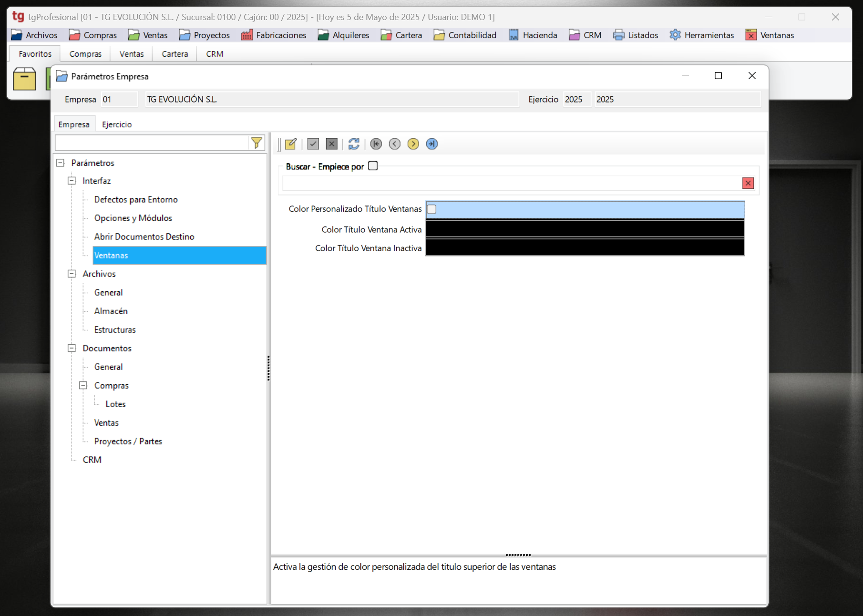
Task: Open the Fabricaciones menu
Action: (274, 35)
